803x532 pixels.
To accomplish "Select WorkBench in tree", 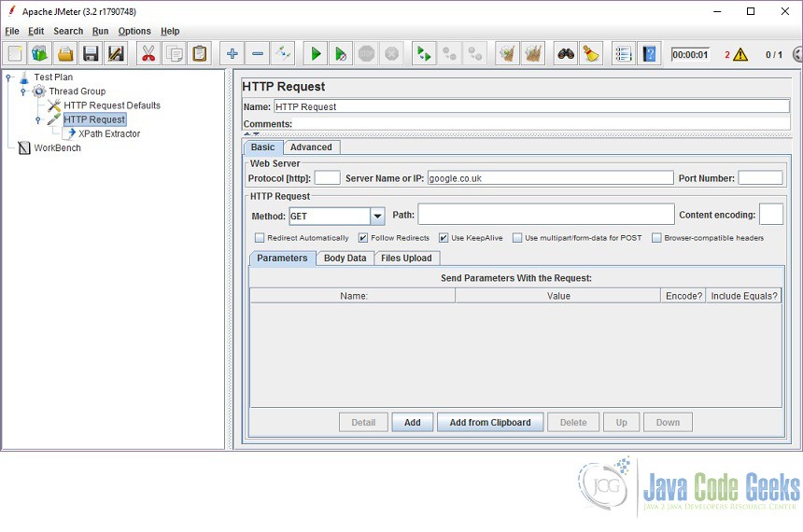I will (x=57, y=148).
